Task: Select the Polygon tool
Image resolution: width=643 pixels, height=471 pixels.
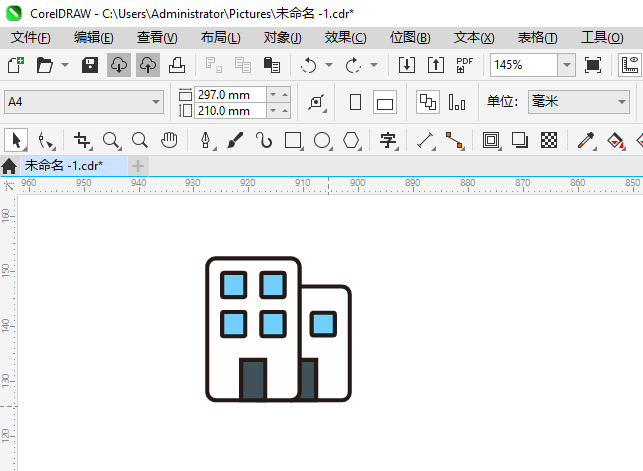Action: 352,141
